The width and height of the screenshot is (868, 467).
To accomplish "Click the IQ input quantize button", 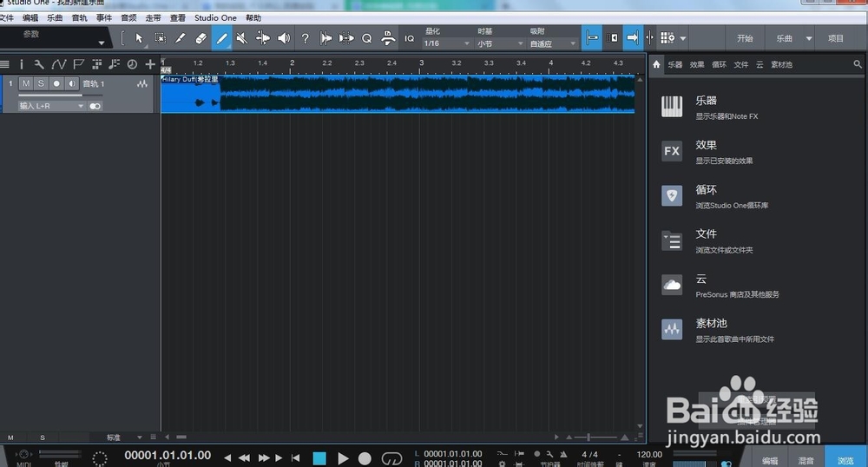I will point(409,39).
